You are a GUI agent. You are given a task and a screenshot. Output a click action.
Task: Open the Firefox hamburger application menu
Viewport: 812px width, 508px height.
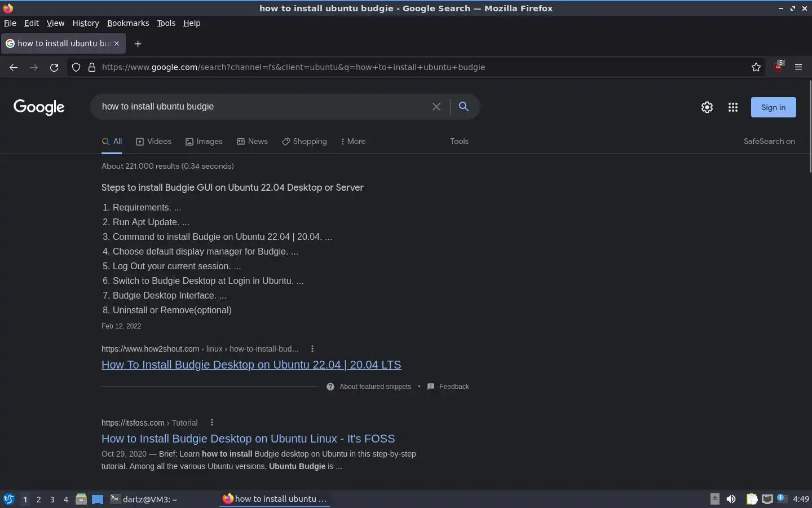[x=798, y=67]
